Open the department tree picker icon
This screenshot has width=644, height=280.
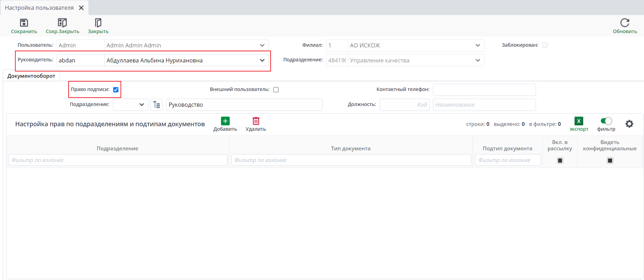157,105
